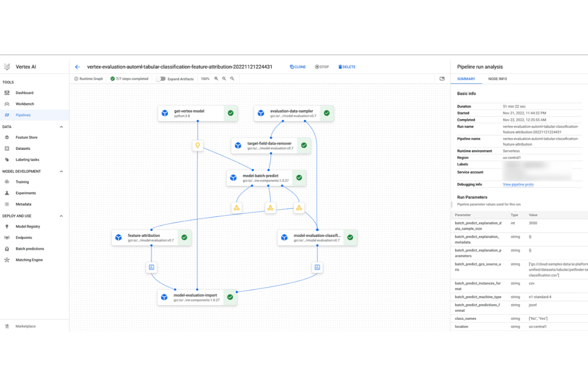Collapse the DATA section
Image resolution: width=588 pixels, height=392 pixels.
[x=61, y=127]
